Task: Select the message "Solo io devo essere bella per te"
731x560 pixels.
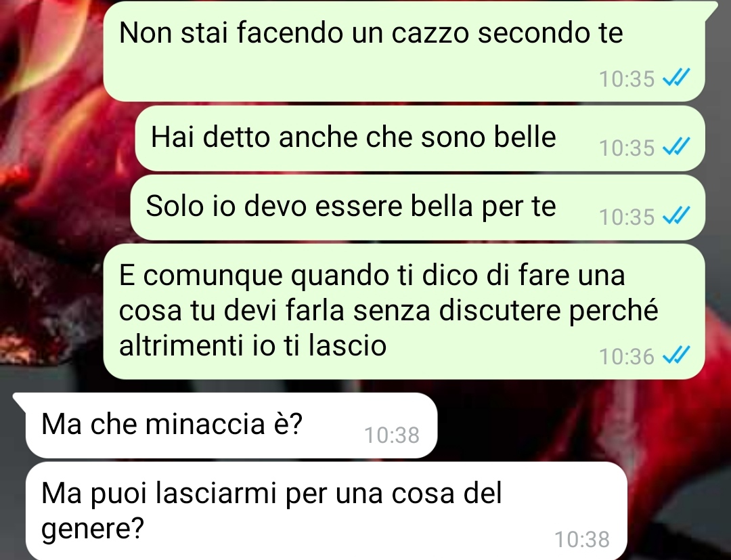Action: point(418,207)
